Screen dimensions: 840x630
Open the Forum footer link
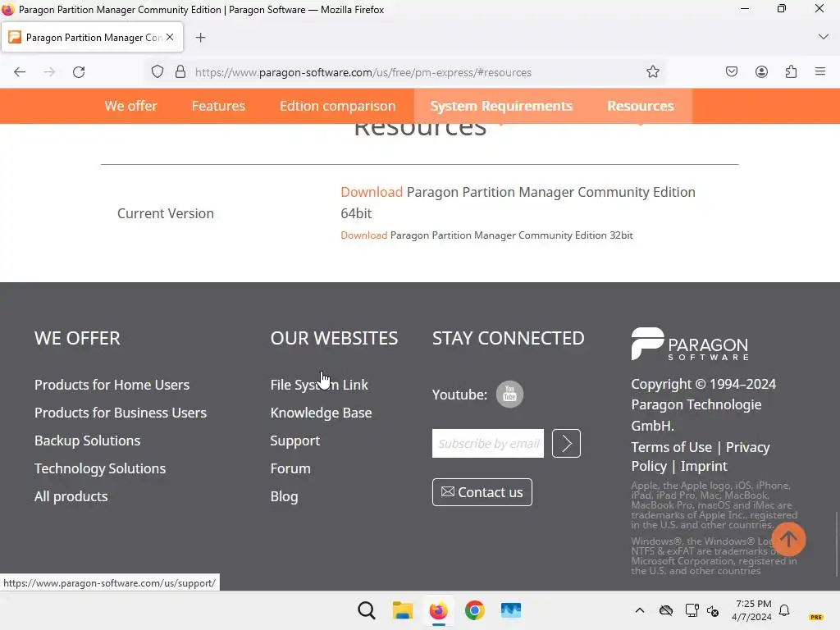pos(290,468)
